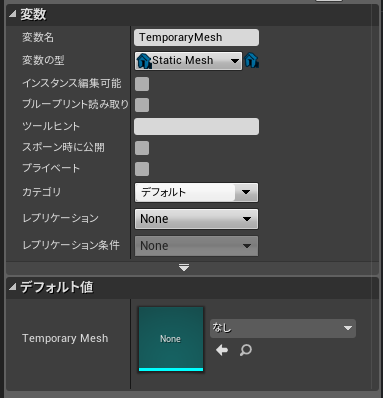Collapse the 変数 section
The height and width of the screenshot is (398, 383).
tap(12, 14)
